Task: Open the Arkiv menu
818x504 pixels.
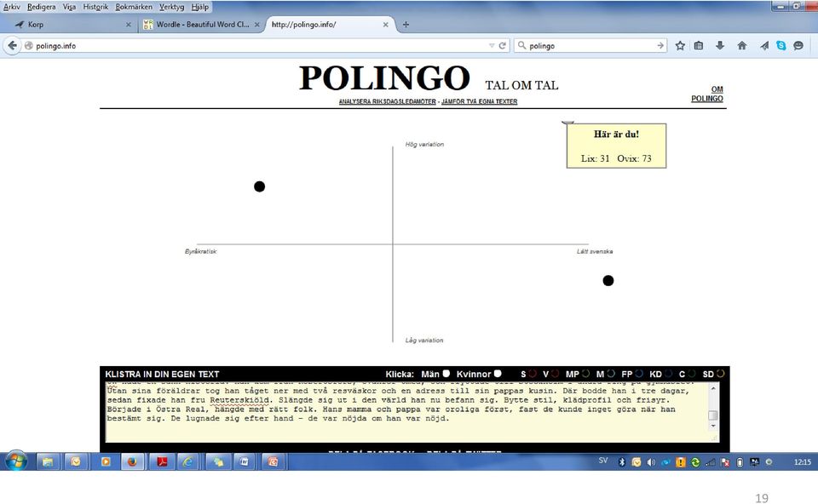Action: tap(11, 7)
